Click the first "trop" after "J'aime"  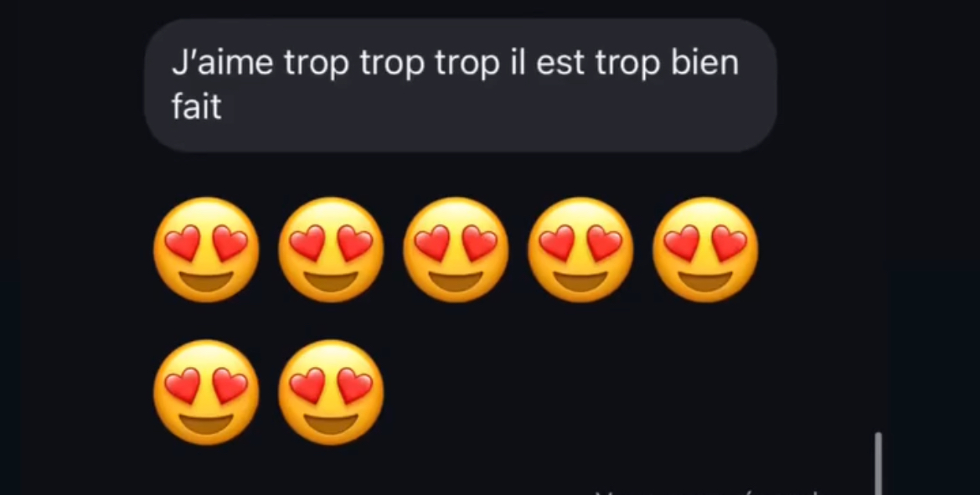point(317,65)
